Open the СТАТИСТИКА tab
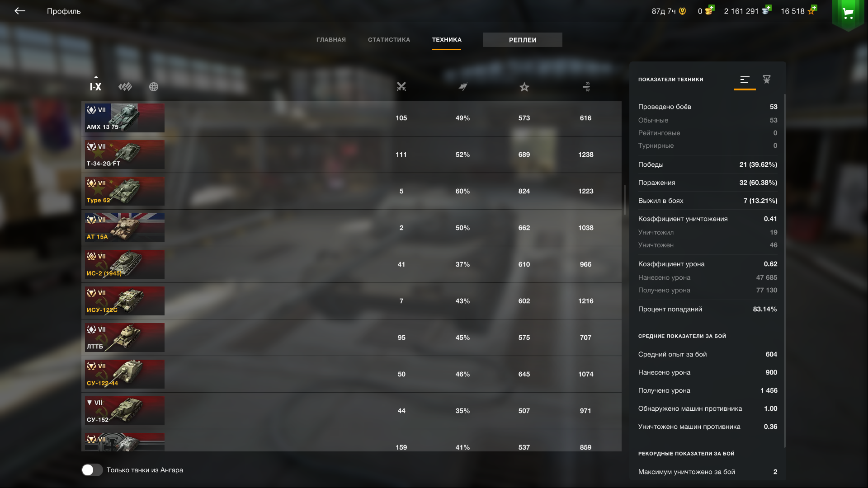 [389, 40]
